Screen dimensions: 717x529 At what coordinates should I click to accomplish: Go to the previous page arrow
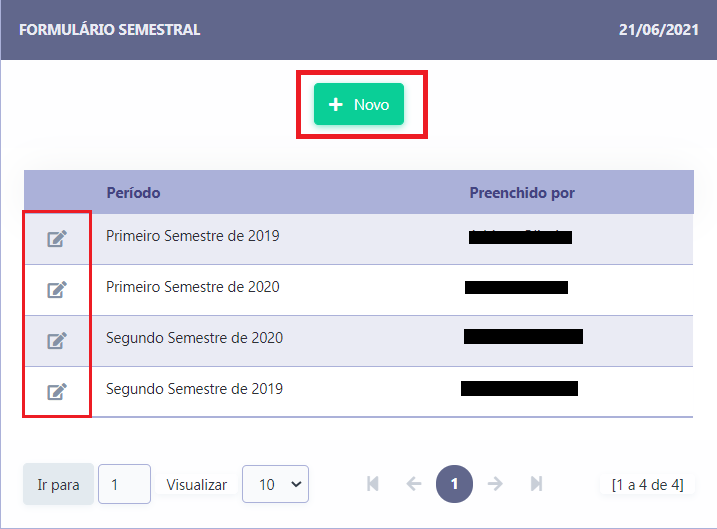click(x=414, y=484)
